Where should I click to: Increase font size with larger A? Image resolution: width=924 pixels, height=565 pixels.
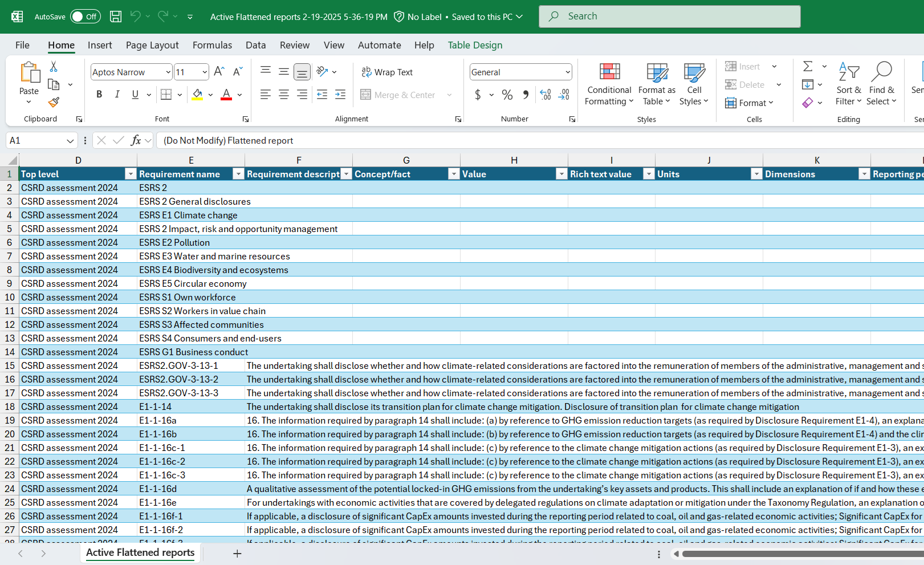219,72
